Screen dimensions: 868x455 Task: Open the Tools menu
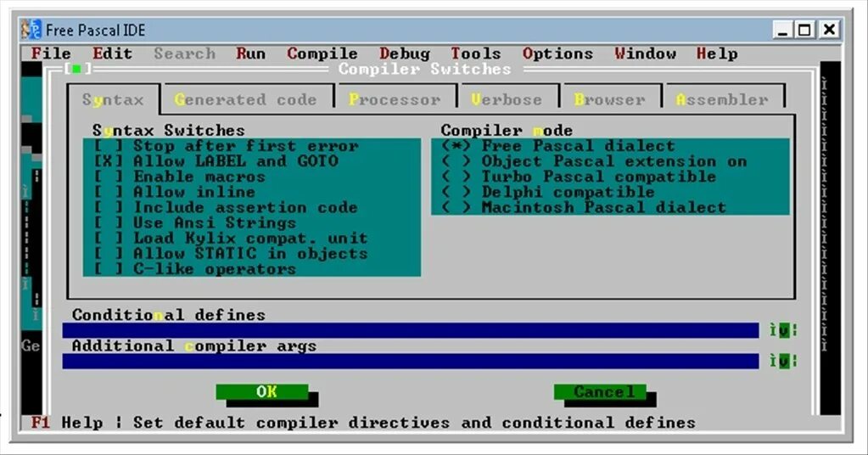(x=475, y=53)
